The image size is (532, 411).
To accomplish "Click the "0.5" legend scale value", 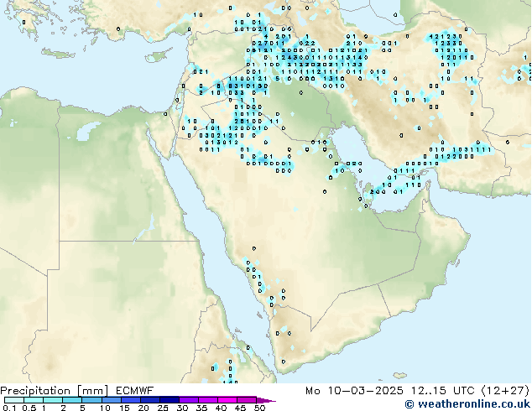I will click(x=29, y=408).
